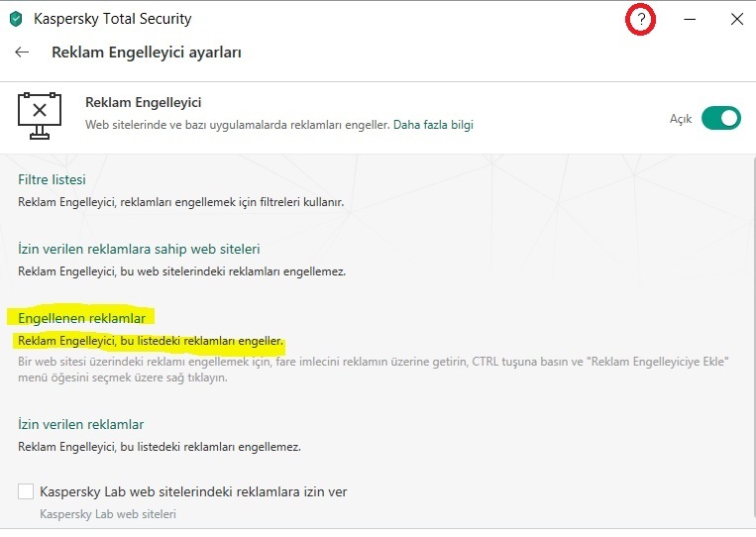The image size is (756, 537).
Task: Click the vertical scrollbar on the right edge
Action: [x=751, y=337]
